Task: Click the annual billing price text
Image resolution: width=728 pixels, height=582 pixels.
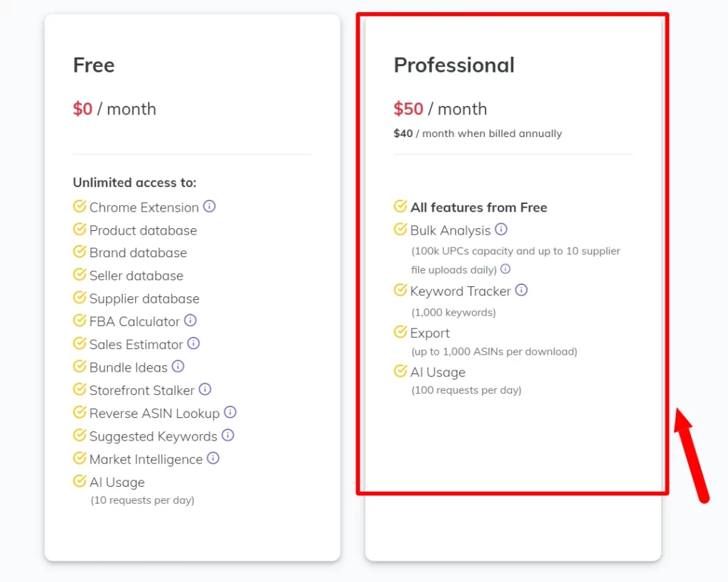Action: (478, 133)
